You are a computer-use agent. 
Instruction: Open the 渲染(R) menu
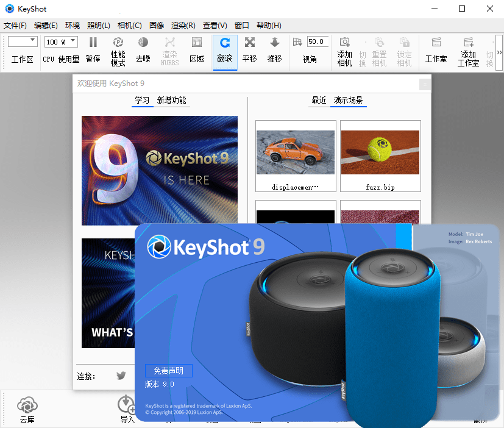click(x=183, y=26)
